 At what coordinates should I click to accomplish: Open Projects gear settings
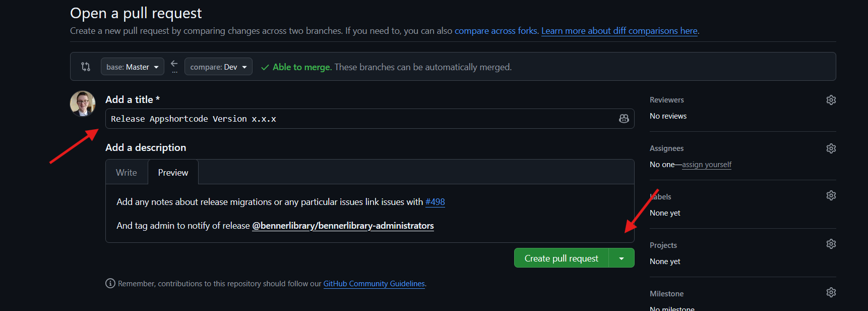[831, 244]
